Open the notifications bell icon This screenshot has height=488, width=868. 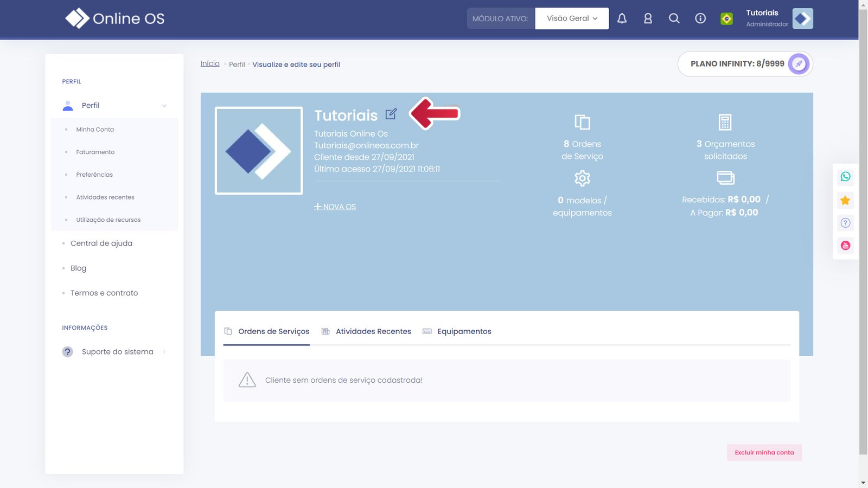tap(622, 18)
